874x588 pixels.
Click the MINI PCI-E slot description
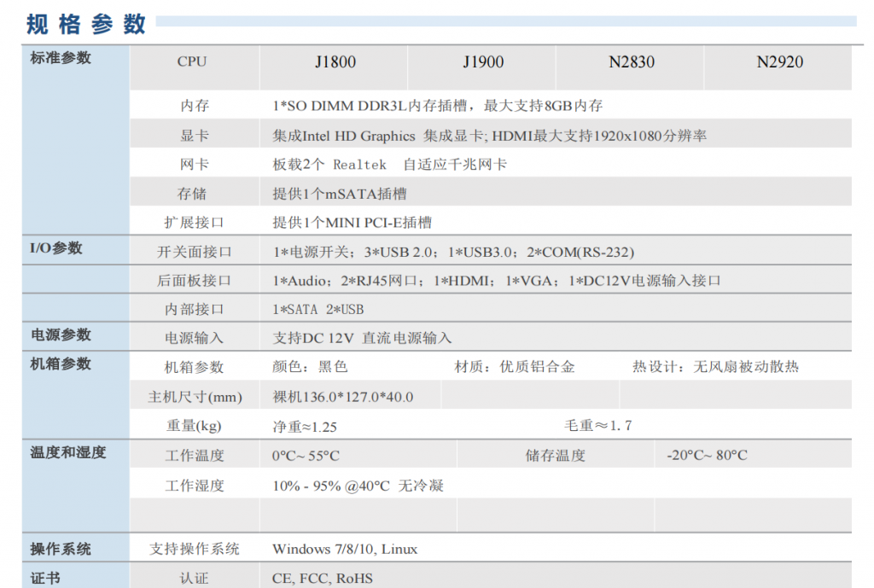(352, 223)
